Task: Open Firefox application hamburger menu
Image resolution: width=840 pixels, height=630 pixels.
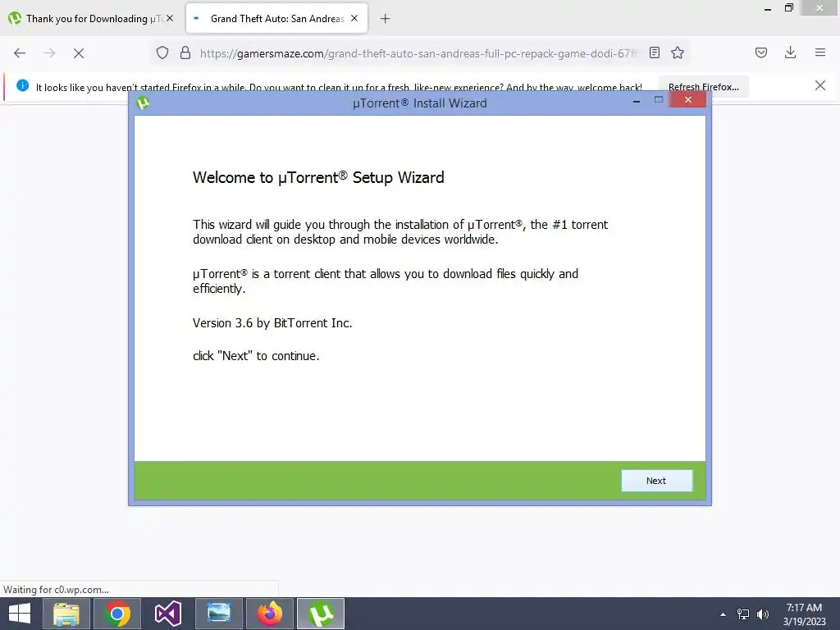Action: [x=820, y=52]
